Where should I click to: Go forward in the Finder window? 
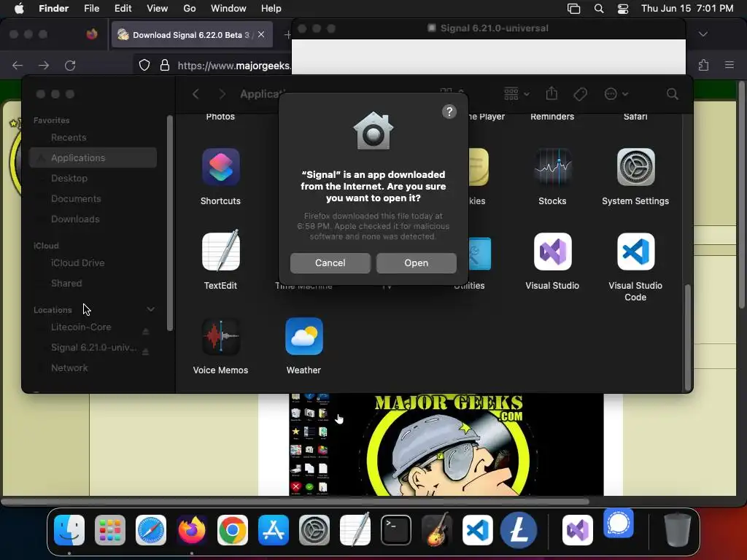point(222,94)
